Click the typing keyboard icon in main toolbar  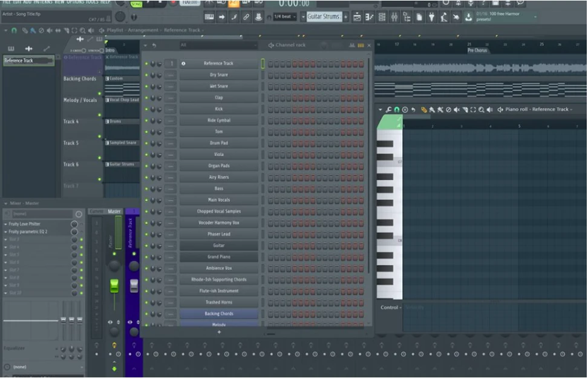209,17
